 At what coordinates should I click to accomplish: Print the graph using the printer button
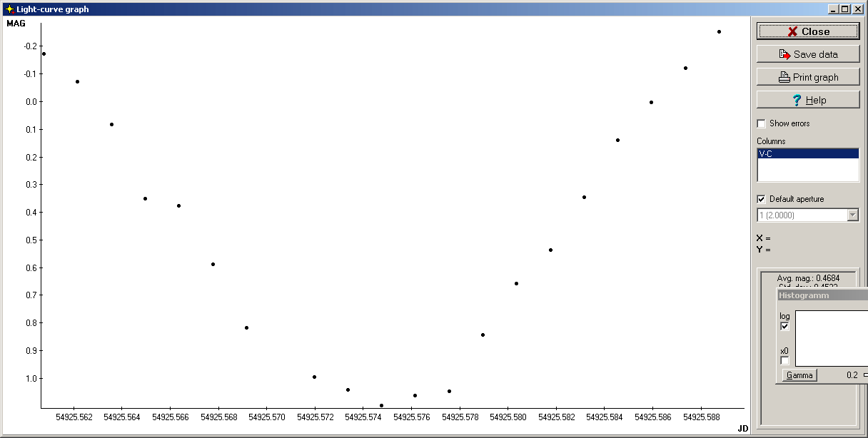click(x=807, y=77)
